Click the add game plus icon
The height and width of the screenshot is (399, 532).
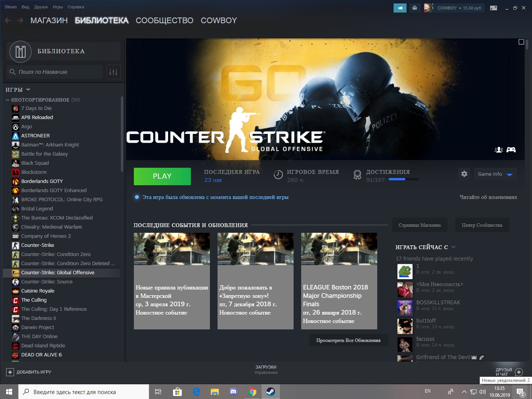pos(10,372)
